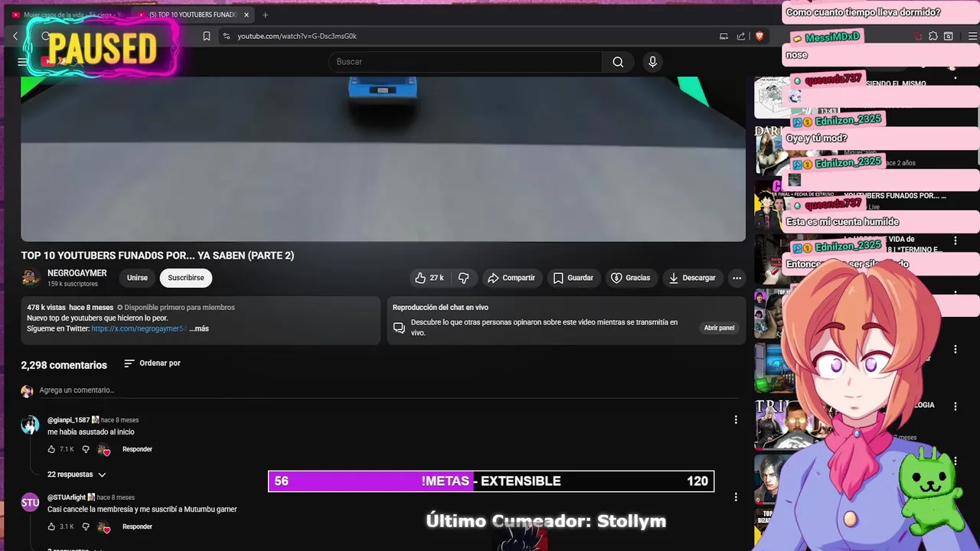980x551 pixels.
Task: Like the comment by @gianpi_1587
Action: (x=51, y=449)
